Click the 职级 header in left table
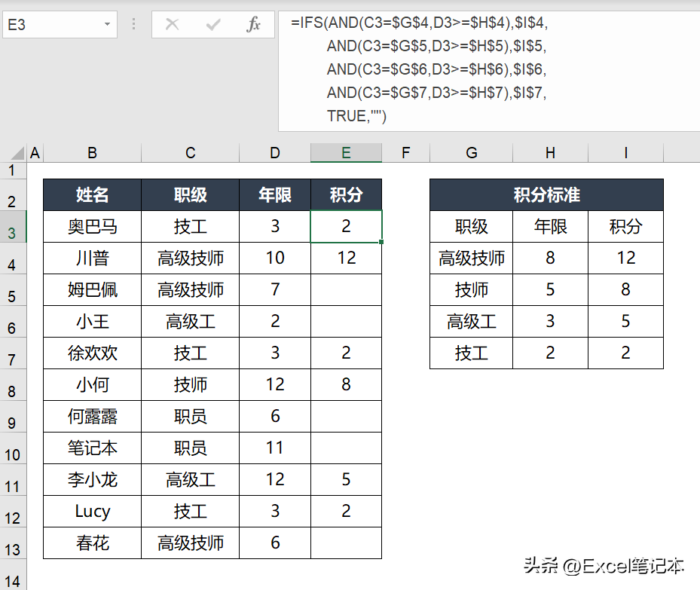Screen dimensions: 700x590 (x=190, y=195)
